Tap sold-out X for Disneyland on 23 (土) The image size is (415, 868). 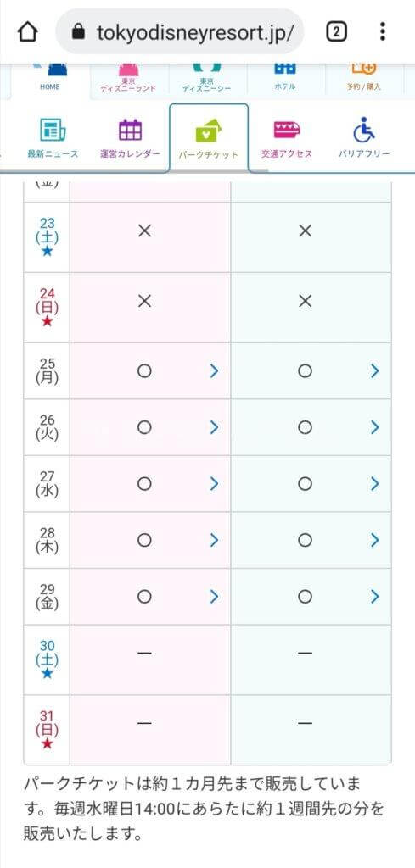click(x=144, y=231)
